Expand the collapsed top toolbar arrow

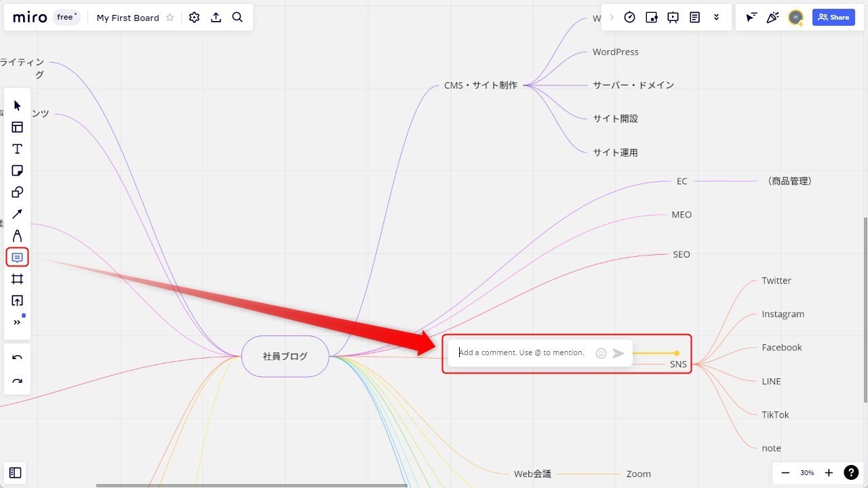[x=612, y=18]
